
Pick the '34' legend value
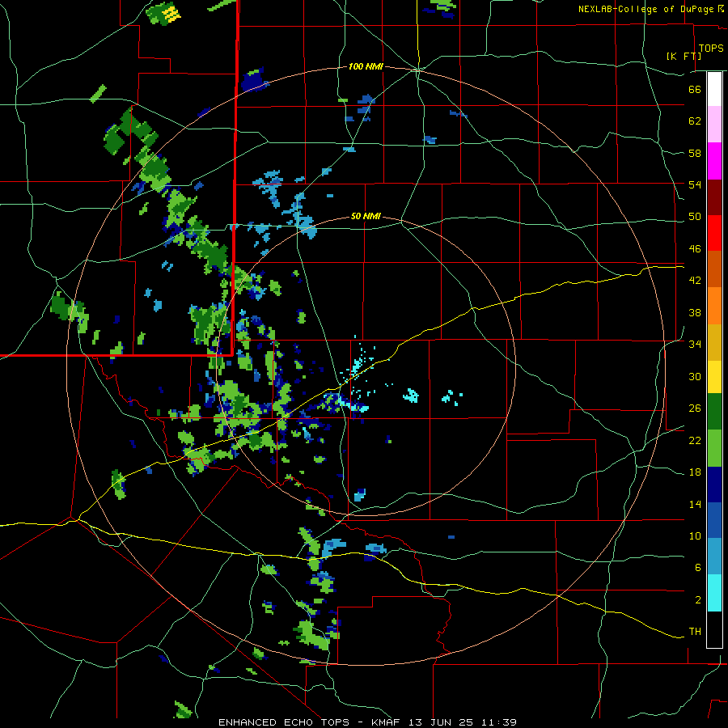point(695,345)
